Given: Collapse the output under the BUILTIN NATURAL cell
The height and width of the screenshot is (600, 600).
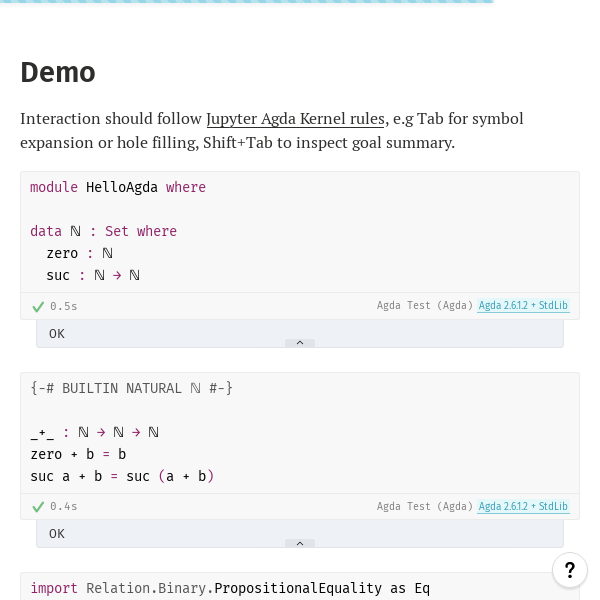Looking at the screenshot, I should point(300,543).
